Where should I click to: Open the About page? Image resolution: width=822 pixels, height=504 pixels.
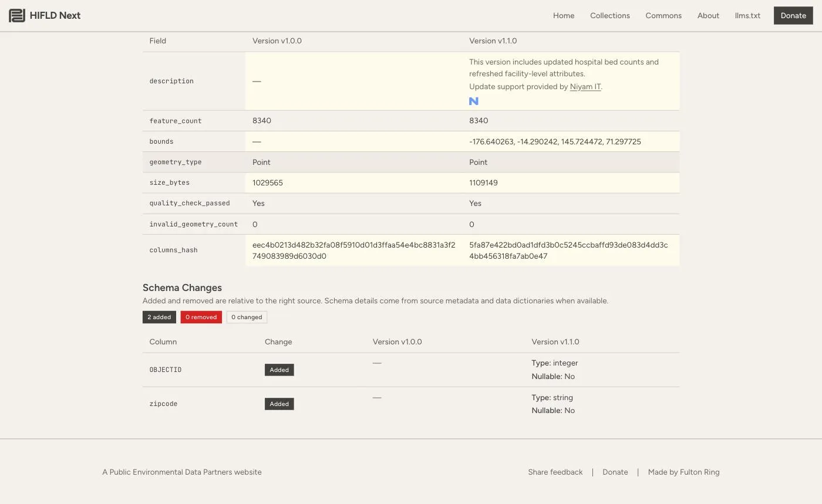point(708,16)
